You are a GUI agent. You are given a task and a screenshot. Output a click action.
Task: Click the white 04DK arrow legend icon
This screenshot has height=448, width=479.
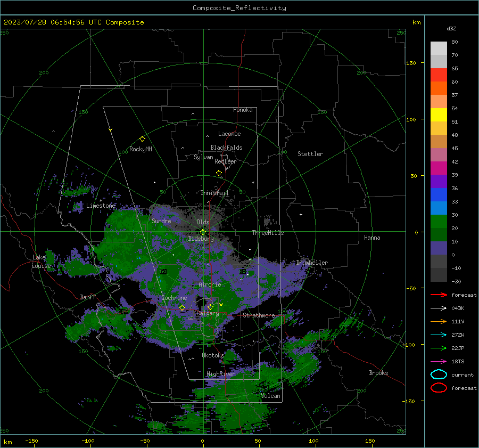pos(439,308)
